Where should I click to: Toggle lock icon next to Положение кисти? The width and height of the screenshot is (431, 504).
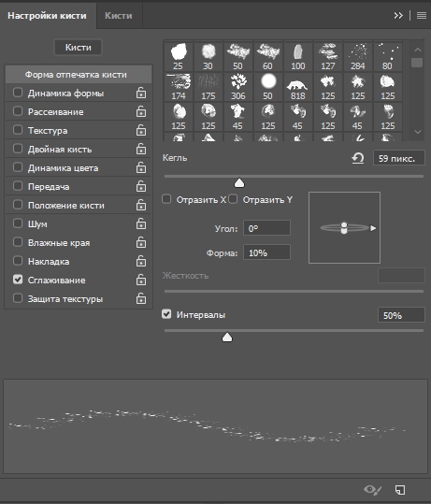click(141, 205)
